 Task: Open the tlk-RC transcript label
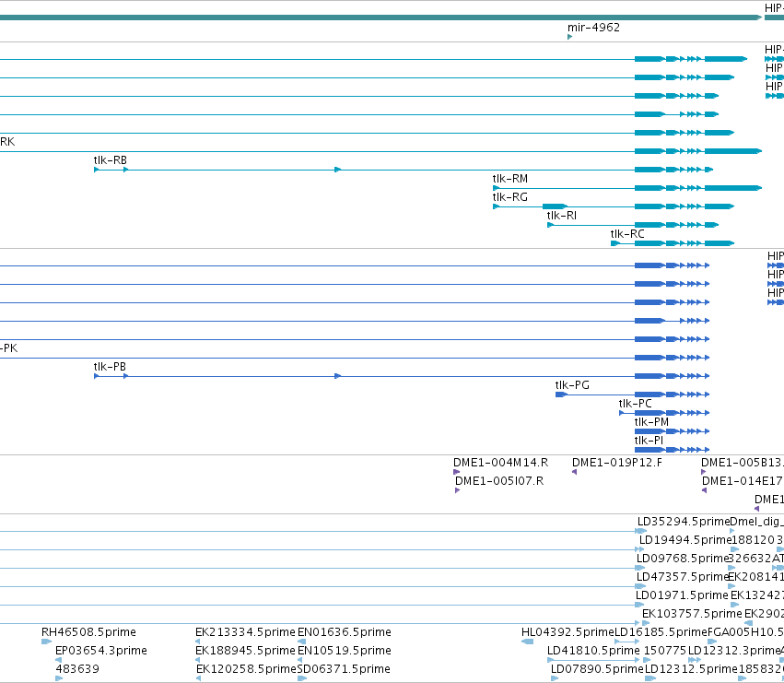(x=627, y=234)
